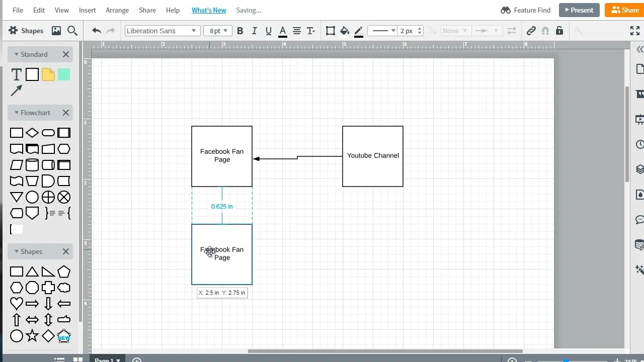The height and width of the screenshot is (362, 644).
Task: Open the What's New link
Action: pyautogui.click(x=209, y=10)
